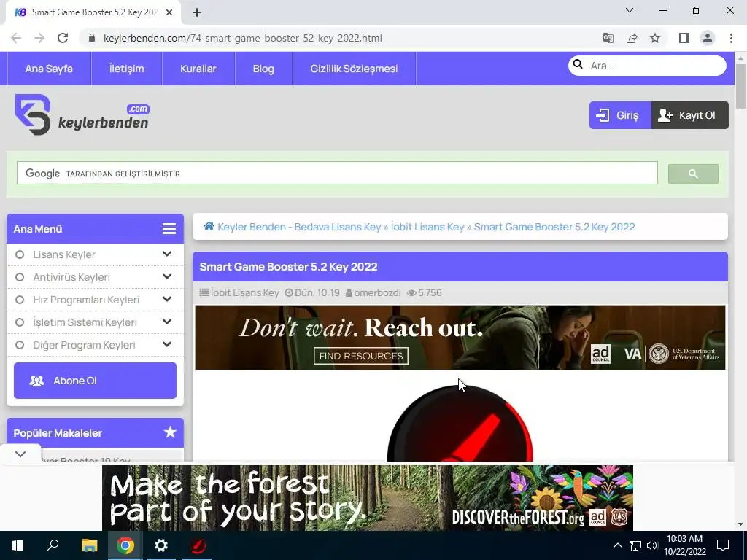Collapse the bottom ad banner chevron
The width and height of the screenshot is (747, 560).
click(x=20, y=454)
